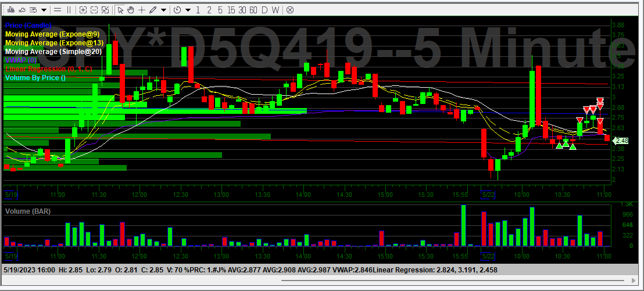Expand the dropdown after the settings list icon
This screenshot has height=291, width=644.
(x=44, y=10)
